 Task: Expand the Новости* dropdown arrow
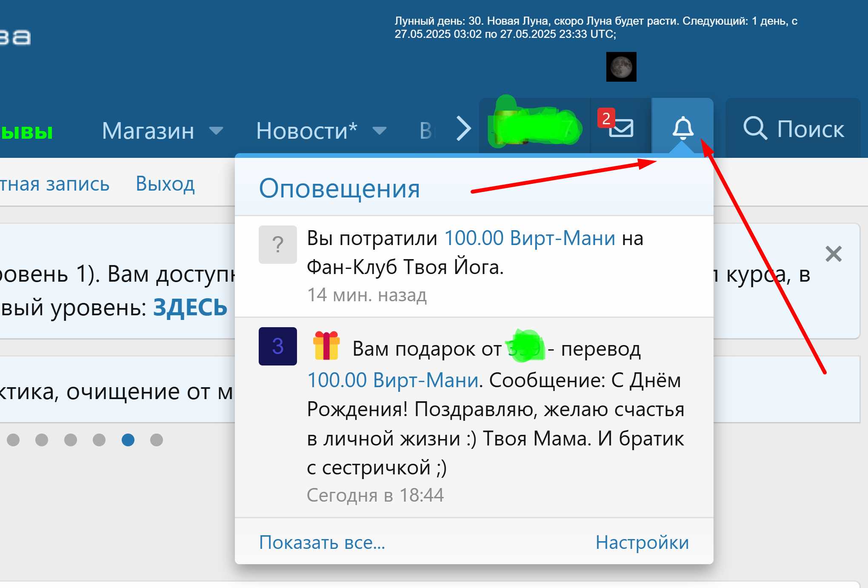(379, 130)
